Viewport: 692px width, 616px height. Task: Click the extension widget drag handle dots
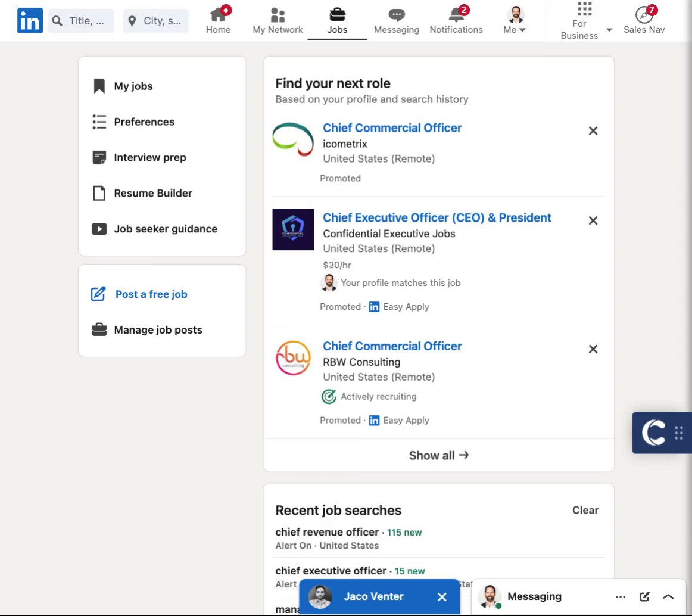click(679, 433)
